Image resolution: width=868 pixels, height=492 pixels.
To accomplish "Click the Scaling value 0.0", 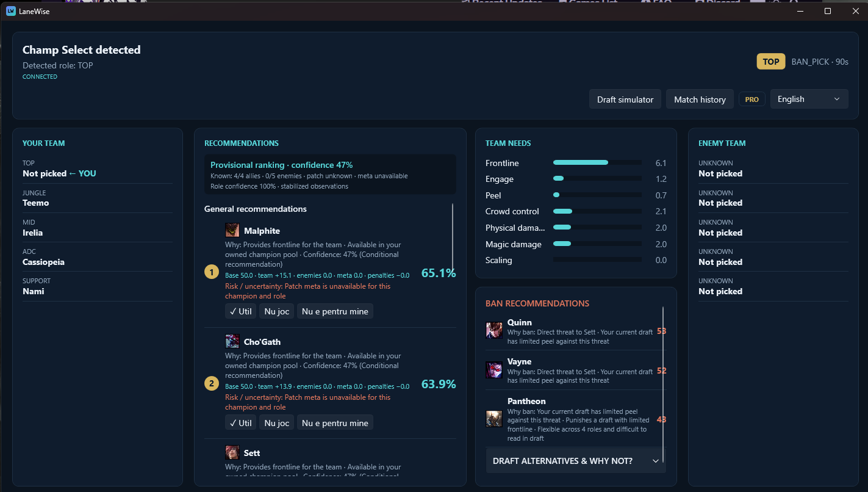I will click(661, 260).
